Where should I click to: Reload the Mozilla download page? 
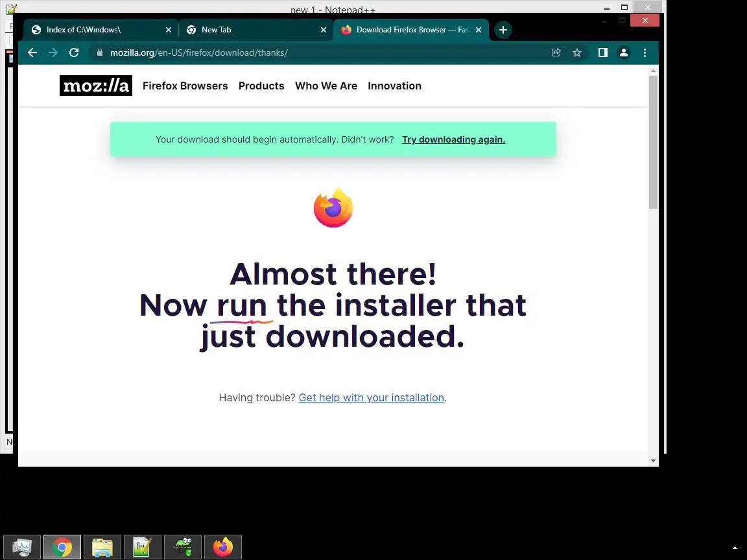coord(74,53)
